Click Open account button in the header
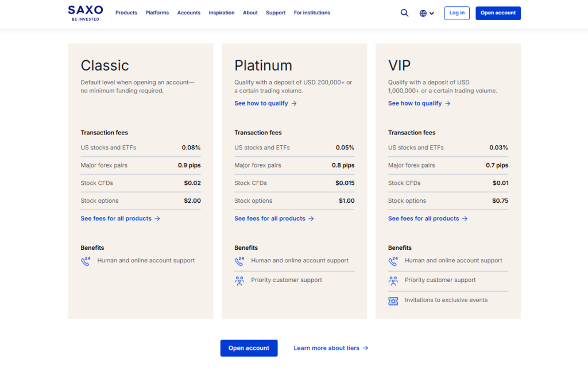Screen dimensions: 588x371 point(498,13)
